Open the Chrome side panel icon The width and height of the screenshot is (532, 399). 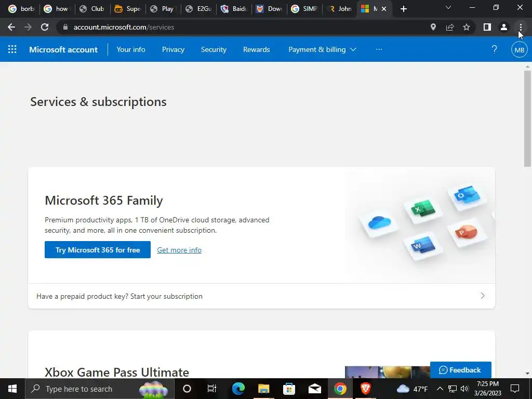[x=487, y=27]
